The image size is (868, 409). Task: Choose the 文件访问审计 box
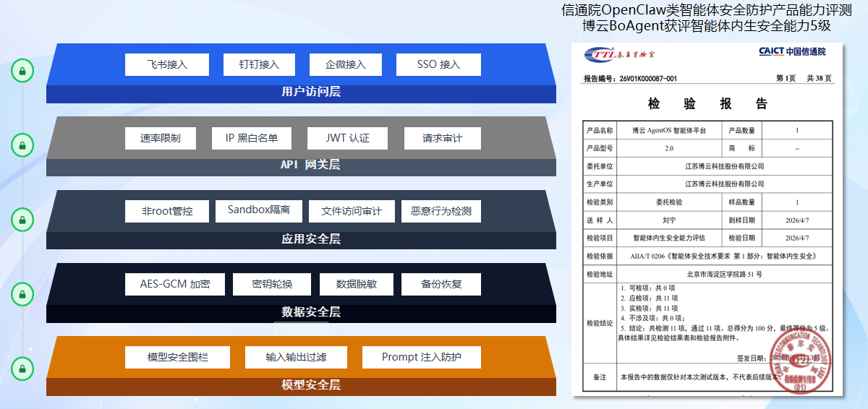(352, 211)
